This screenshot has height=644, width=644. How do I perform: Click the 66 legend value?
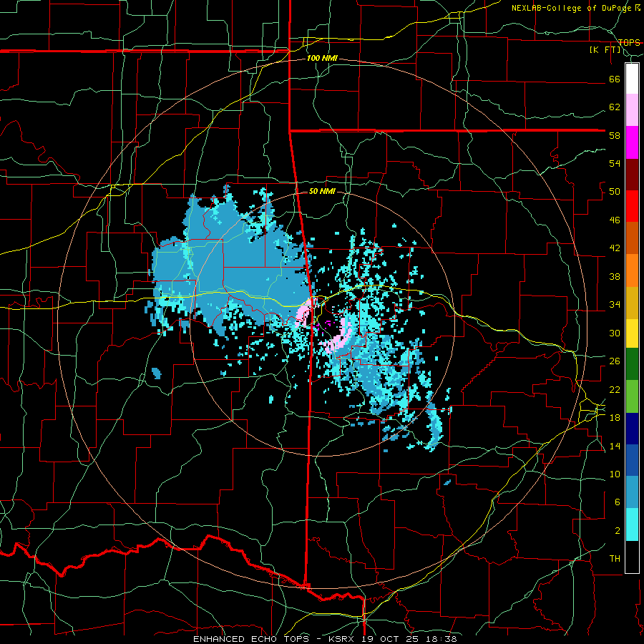pos(615,79)
